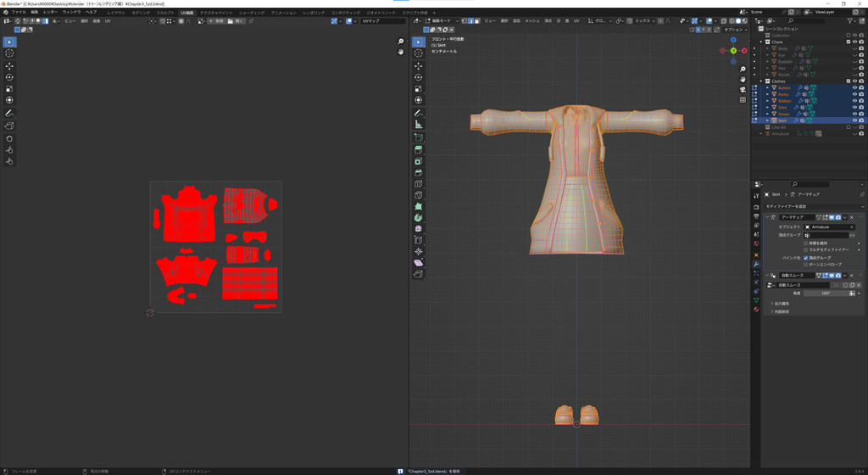Enable the ボーンエンベロープ checkbox
Viewport: 868px width, 475px height.
pyautogui.click(x=806, y=265)
